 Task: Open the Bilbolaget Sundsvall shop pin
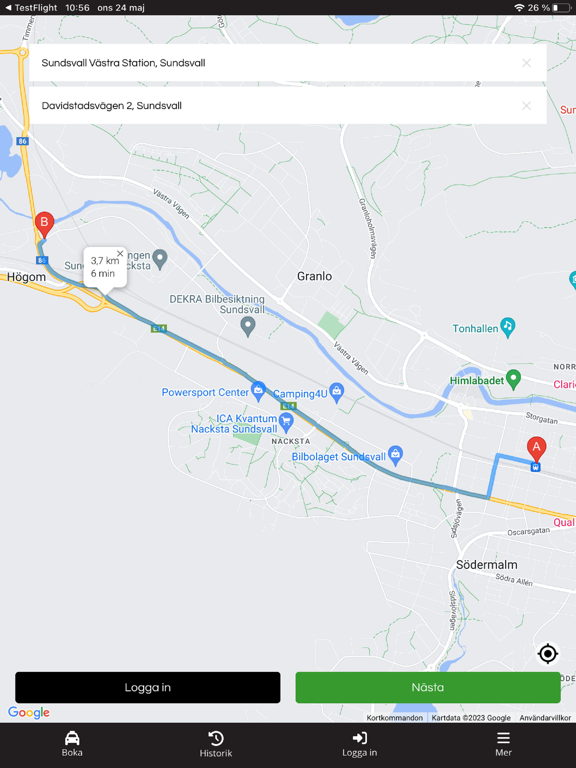point(395,454)
